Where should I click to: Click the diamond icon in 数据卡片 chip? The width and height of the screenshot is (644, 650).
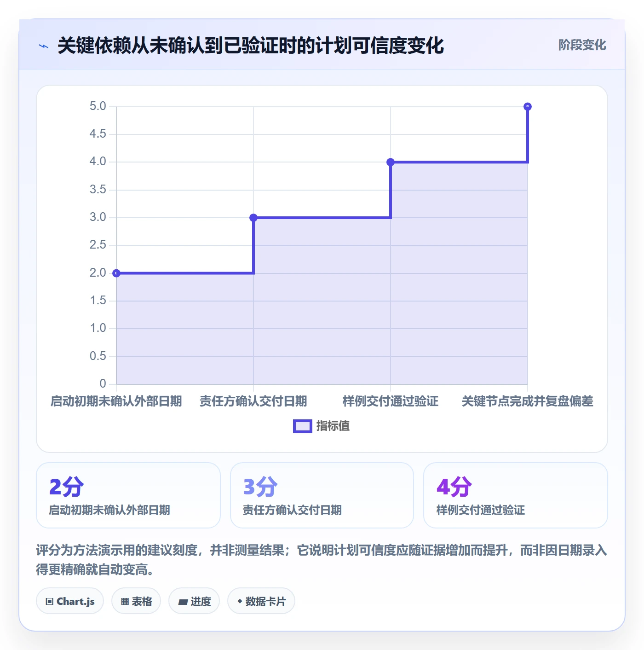pyautogui.click(x=240, y=601)
